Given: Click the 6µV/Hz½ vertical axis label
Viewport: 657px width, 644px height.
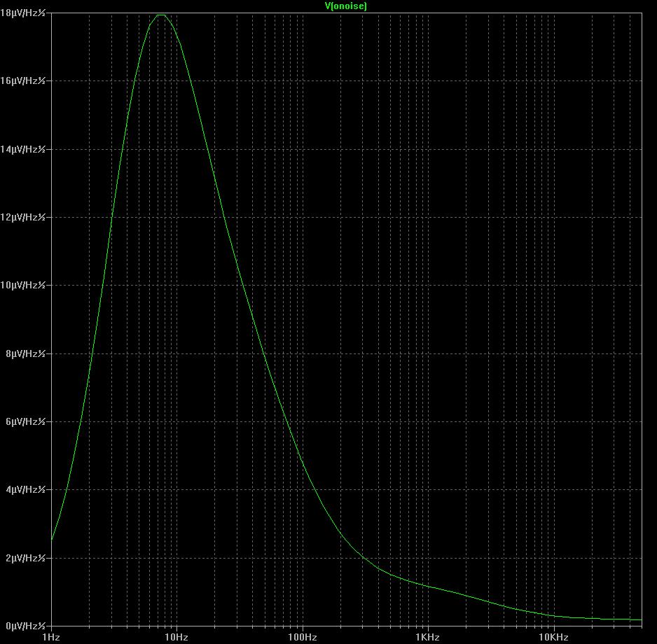Looking at the screenshot, I should pyautogui.click(x=25, y=421).
